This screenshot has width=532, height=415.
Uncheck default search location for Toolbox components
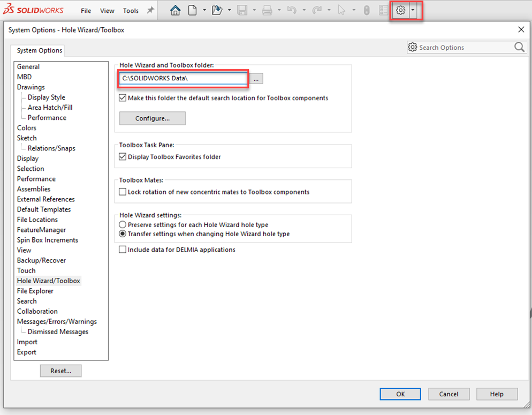123,97
